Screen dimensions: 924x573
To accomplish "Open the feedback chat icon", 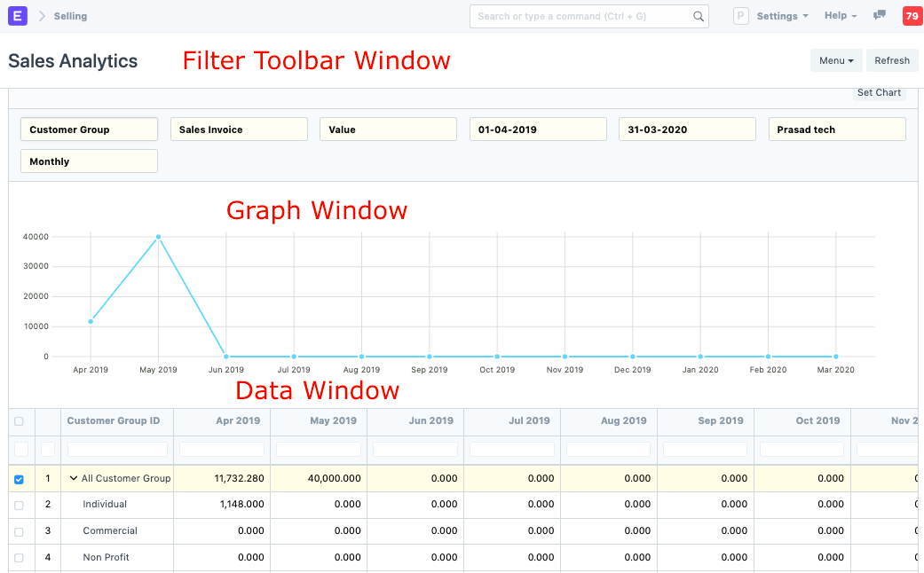I will click(x=879, y=15).
